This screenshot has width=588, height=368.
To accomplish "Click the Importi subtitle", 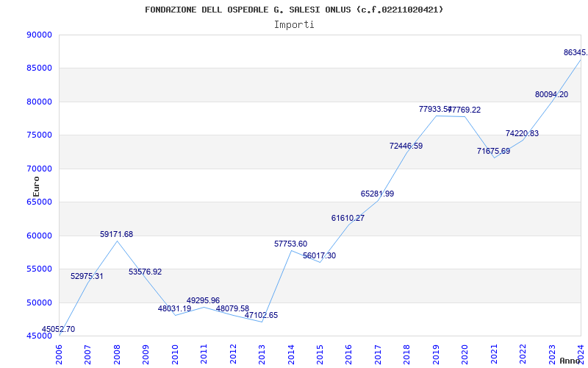I will point(294,25).
